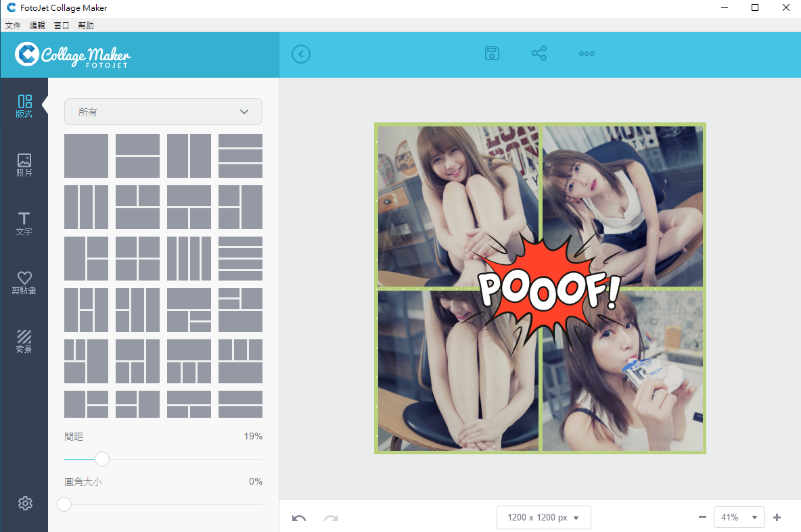This screenshot has height=532, width=801.
Task: Open the 照片 photos panel
Action: (24, 165)
